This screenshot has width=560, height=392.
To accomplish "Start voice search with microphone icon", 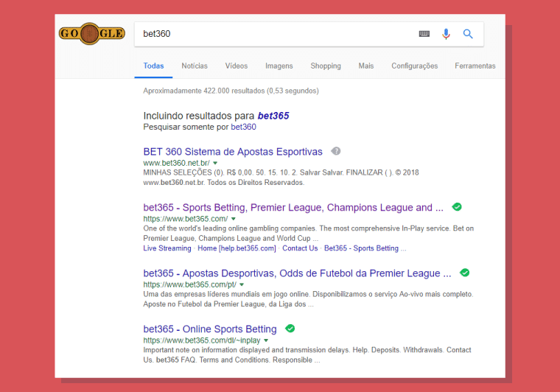I will (446, 34).
